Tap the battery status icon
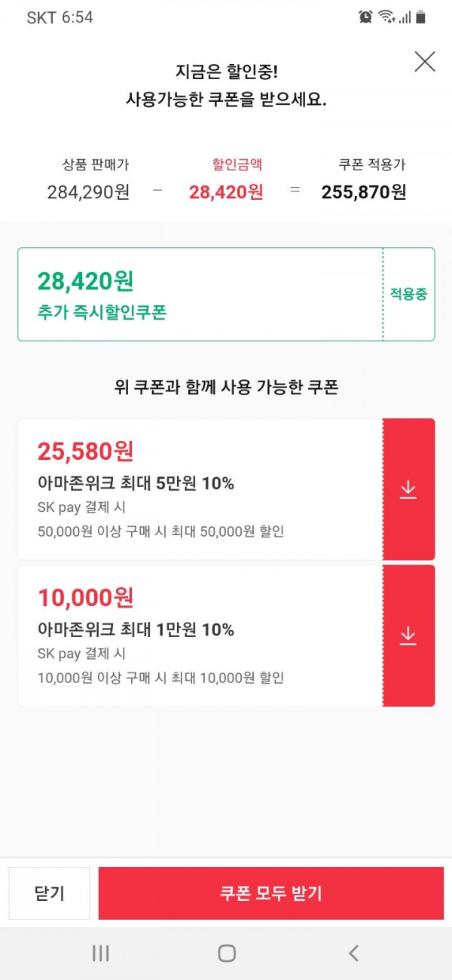 tap(420, 17)
